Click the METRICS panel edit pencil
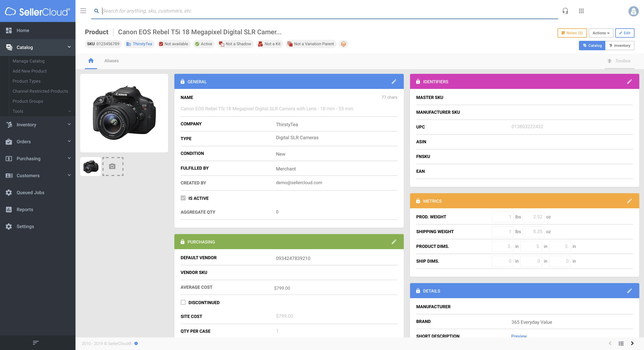 coord(629,201)
